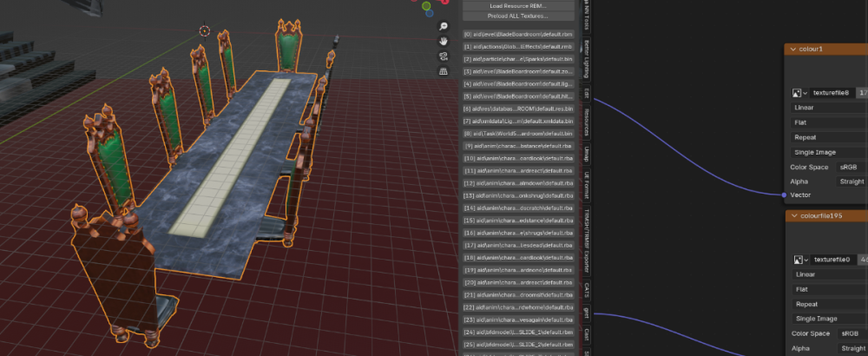
Task: Select resource [22] anim ...rdwhome default.rba
Action: 518,307
